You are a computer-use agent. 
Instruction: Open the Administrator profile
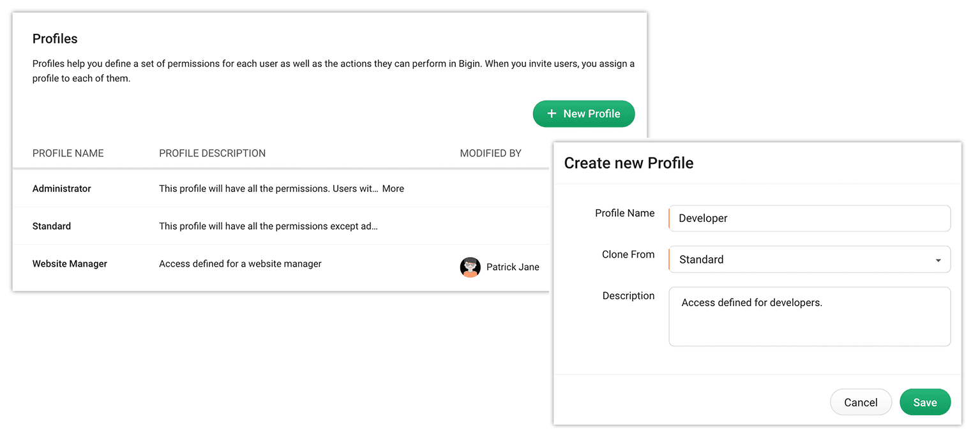(62, 189)
